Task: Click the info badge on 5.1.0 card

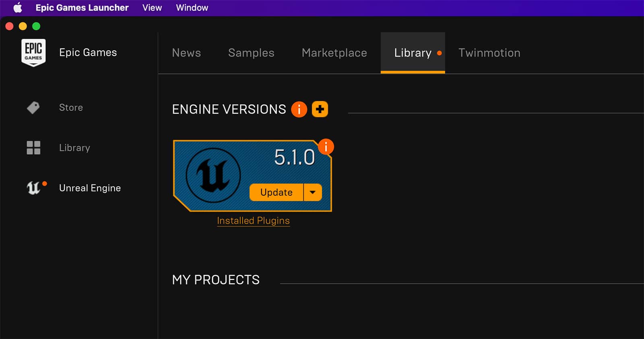Action: tap(326, 147)
